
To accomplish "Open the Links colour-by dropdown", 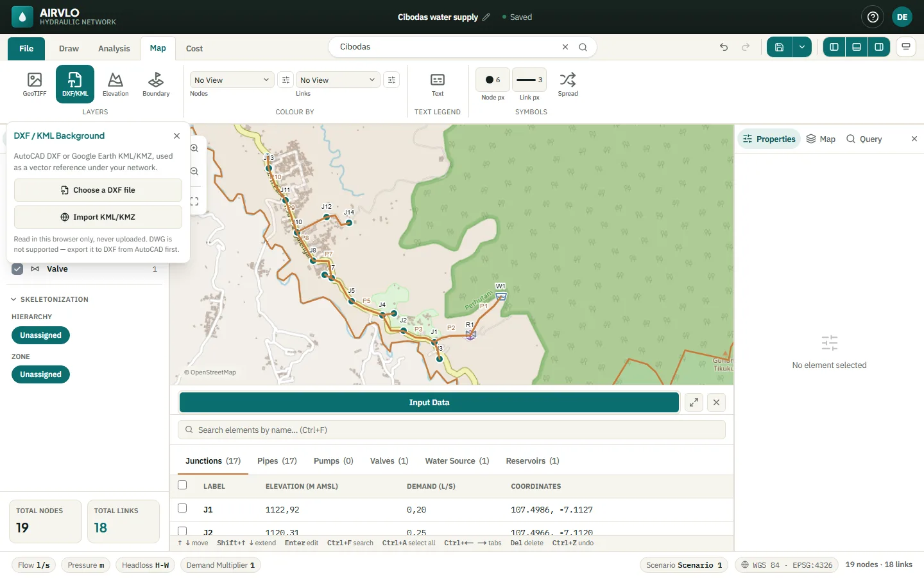I will coord(338,80).
